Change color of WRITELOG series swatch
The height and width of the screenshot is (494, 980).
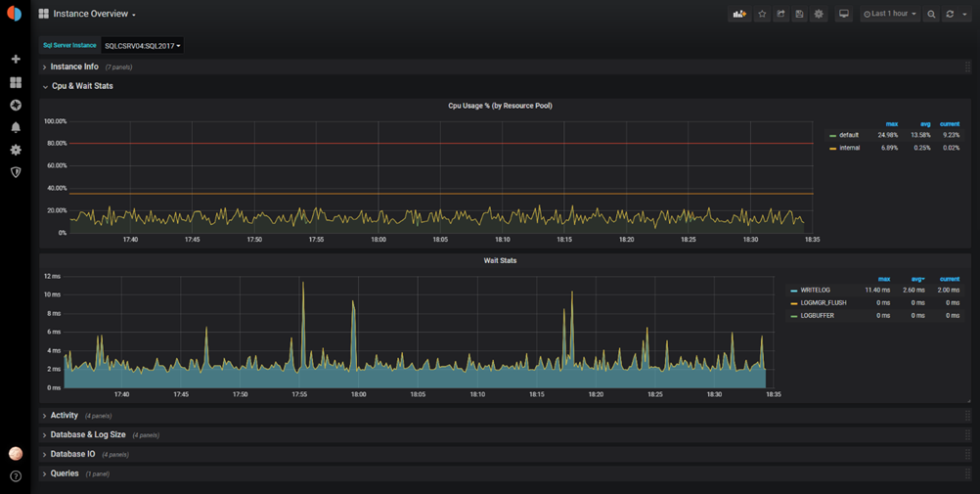coord(794,291)
